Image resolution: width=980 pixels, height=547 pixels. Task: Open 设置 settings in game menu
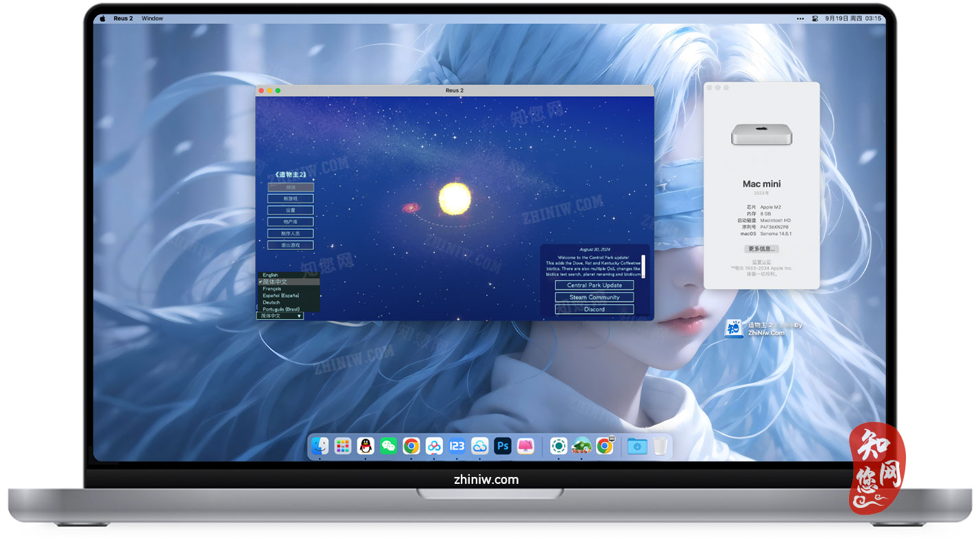291,210
